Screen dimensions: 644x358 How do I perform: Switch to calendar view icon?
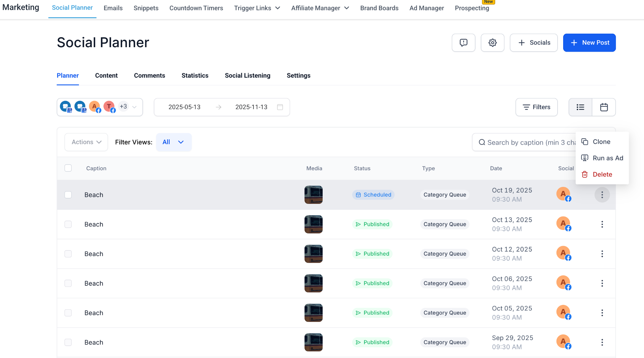(604, 107)
